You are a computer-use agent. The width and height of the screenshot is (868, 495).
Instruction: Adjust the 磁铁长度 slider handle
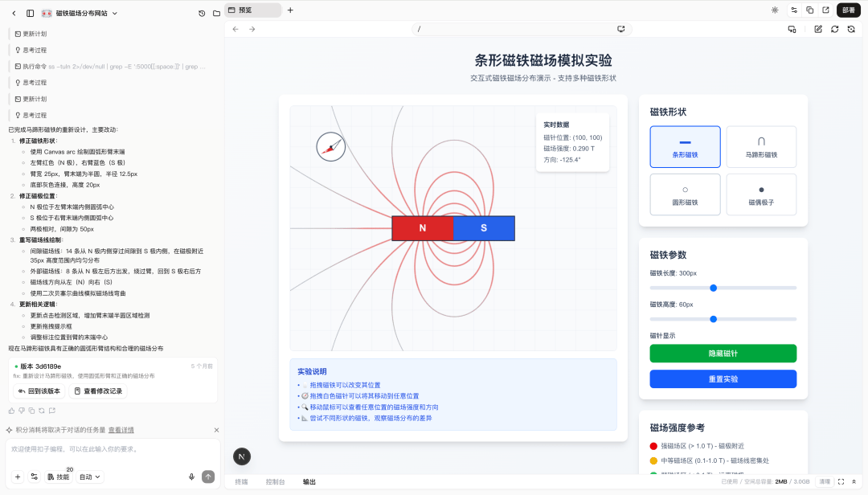pos(714,288)
